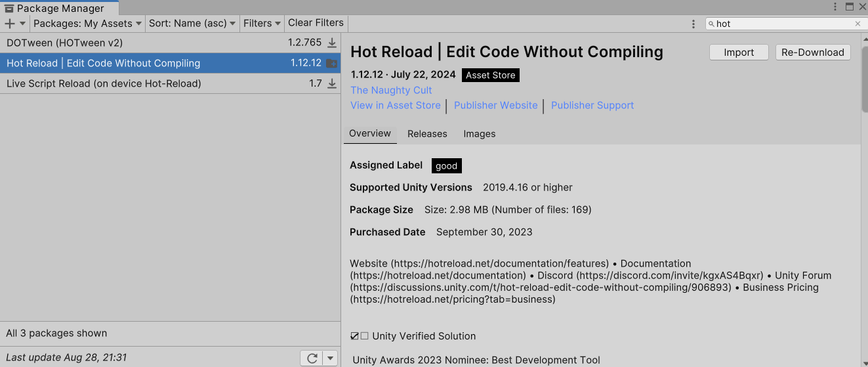
Task: Click the Live Script Reload download icon
Action: click(332, 84)
